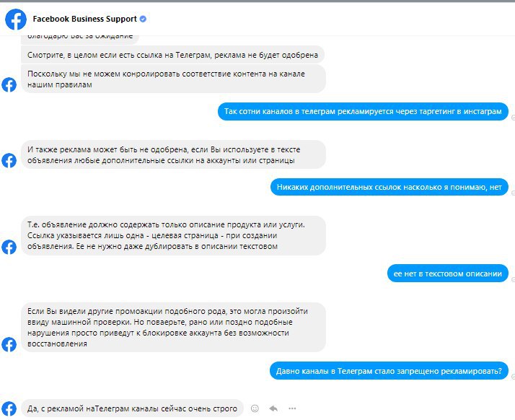Screen dimensions: 515x420
Task: Click the sender avatar beside the 'Поскольку мы не можем' message
Action: (x=9, y=84)
